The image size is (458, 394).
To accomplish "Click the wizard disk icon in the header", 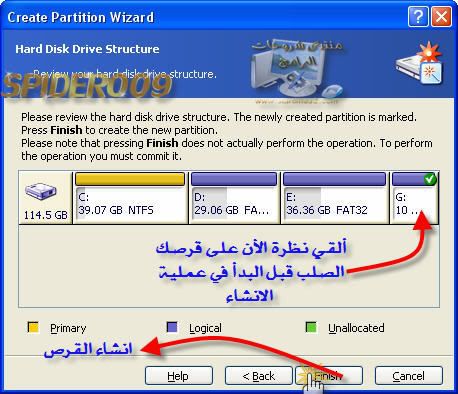I will [x=419, y=62].
